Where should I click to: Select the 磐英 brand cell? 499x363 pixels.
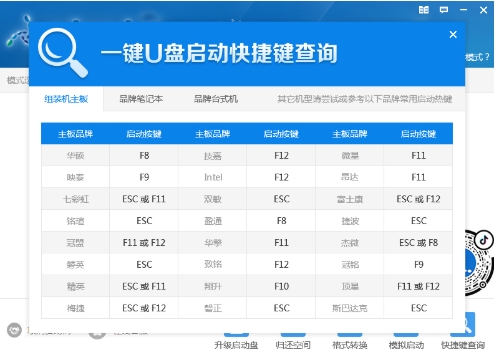pyautogui.click(x=75, y=265)
